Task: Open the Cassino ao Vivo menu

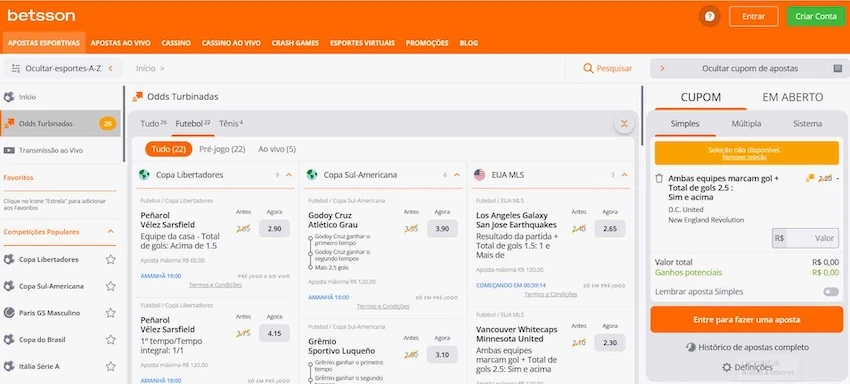Action: [231, 43]
